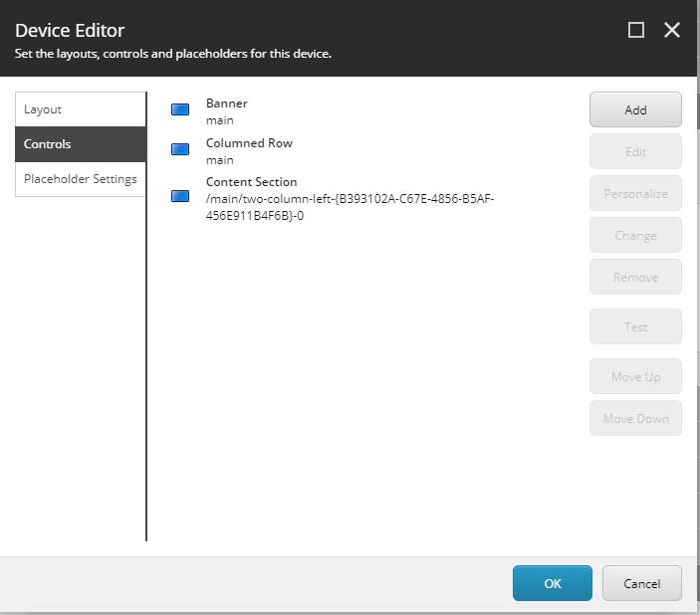
Task: Click the Columned Row rendering icon
Action: (x=180, y=149)
